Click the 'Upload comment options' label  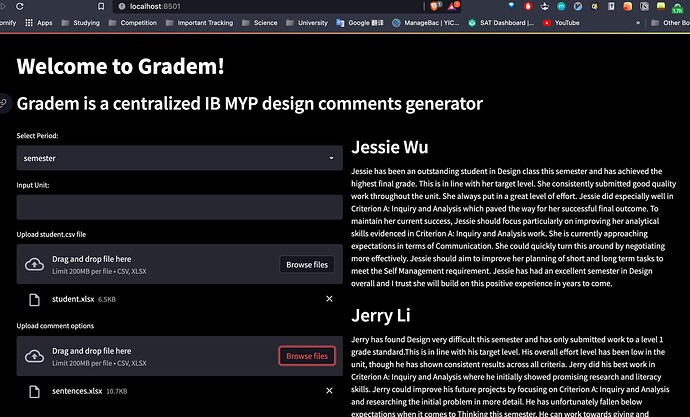point(55,326)
